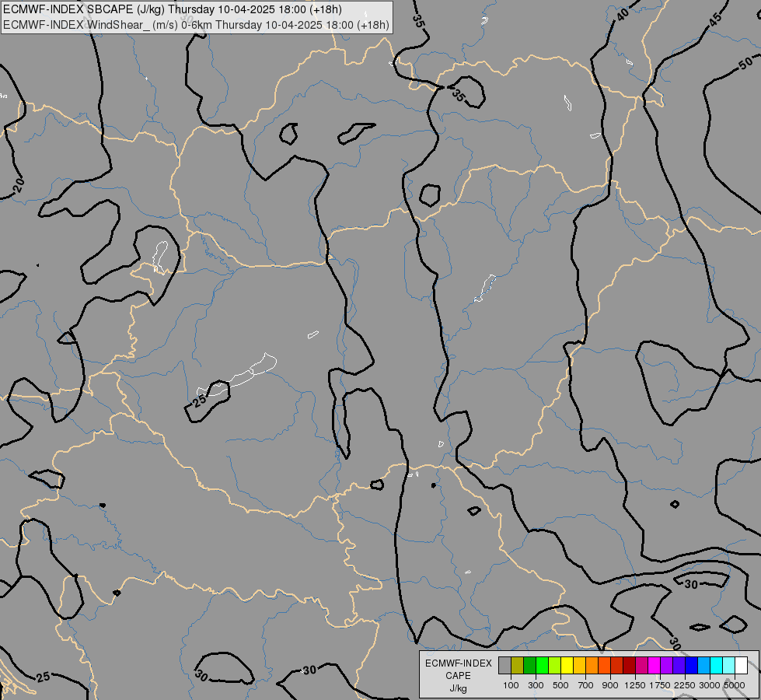Image resolution: width=761 pixels, height=700 pixels.
Task: Click the WindShear 0-6km title line
Action: click(196, 25)
